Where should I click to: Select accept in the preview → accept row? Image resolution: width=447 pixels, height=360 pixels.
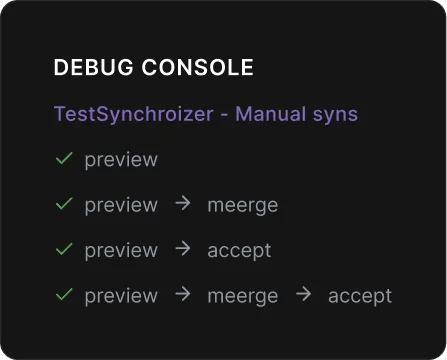(x=239, y=251)
